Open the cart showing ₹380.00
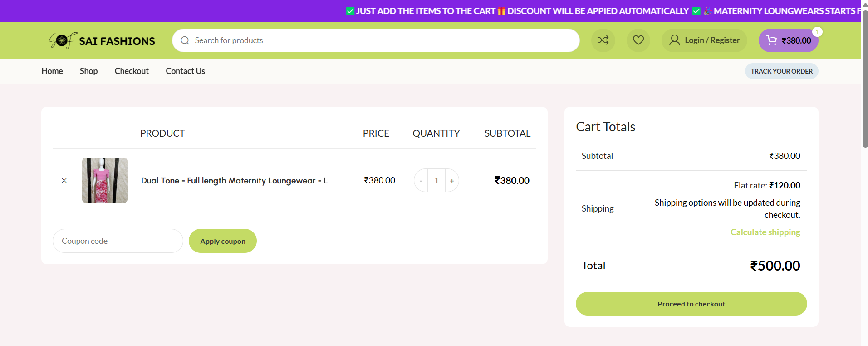 click(788, 40)
